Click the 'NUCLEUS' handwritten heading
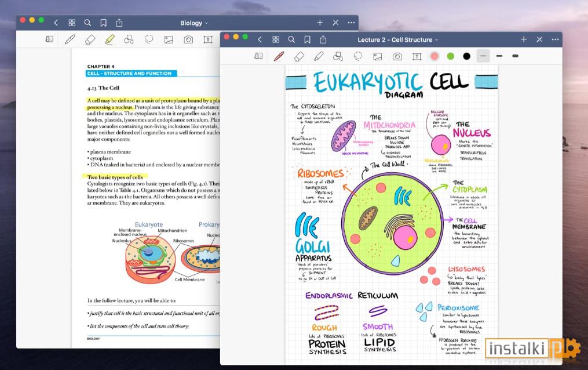This screenshot has width=588, height=370. pos(472,133)
